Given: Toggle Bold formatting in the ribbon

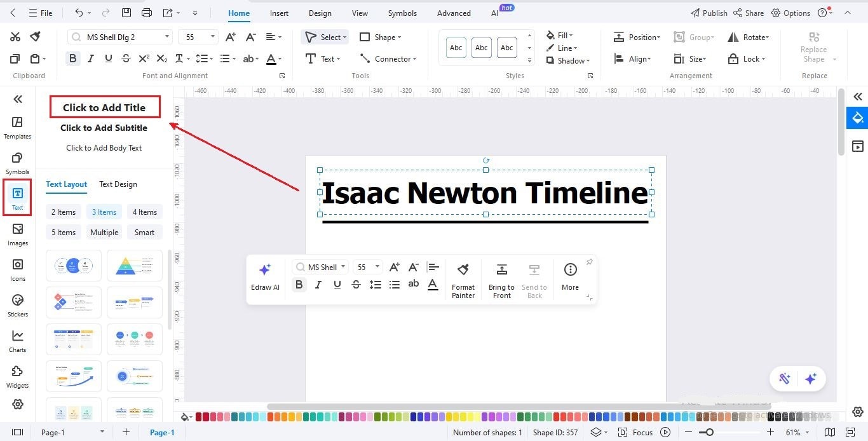Looking at the screenshot, I should [x=72, y=58].
